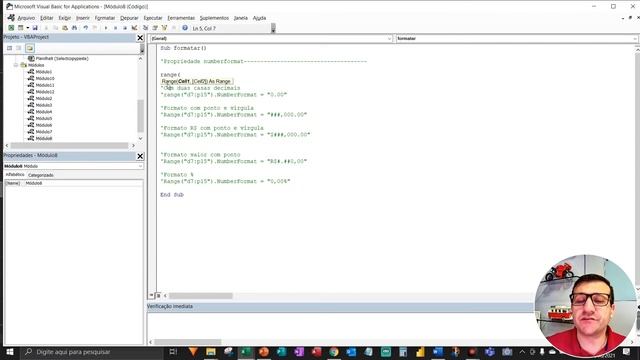
Task: Open the Editar menu
Action: click(47, 18)
